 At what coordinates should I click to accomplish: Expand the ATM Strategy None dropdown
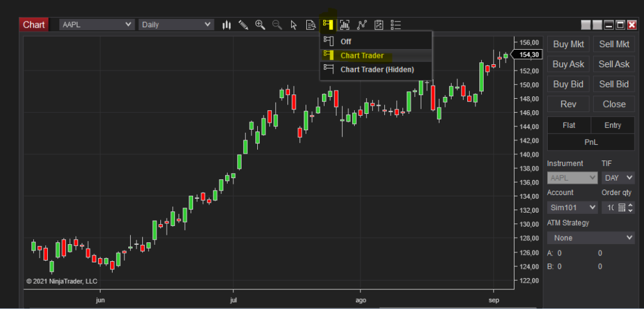[591, 237]
